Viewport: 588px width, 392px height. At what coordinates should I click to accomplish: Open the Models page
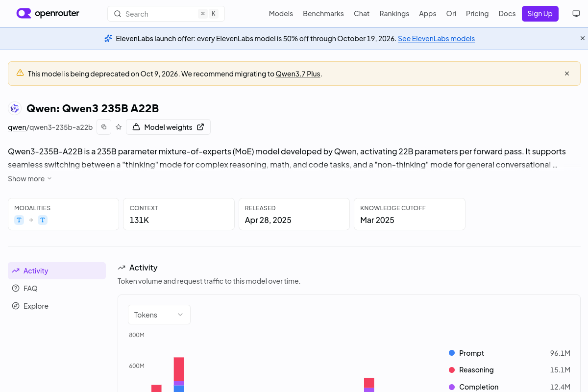(x=281, y=14)
